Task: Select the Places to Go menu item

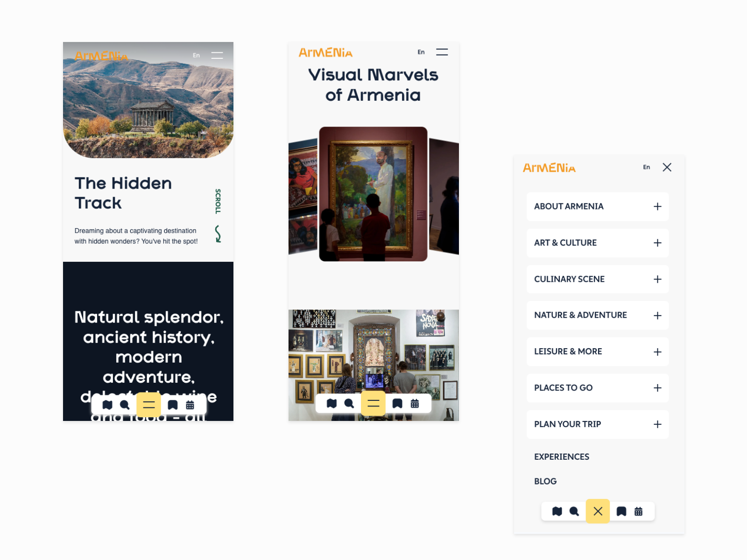Action: point(564,388)
